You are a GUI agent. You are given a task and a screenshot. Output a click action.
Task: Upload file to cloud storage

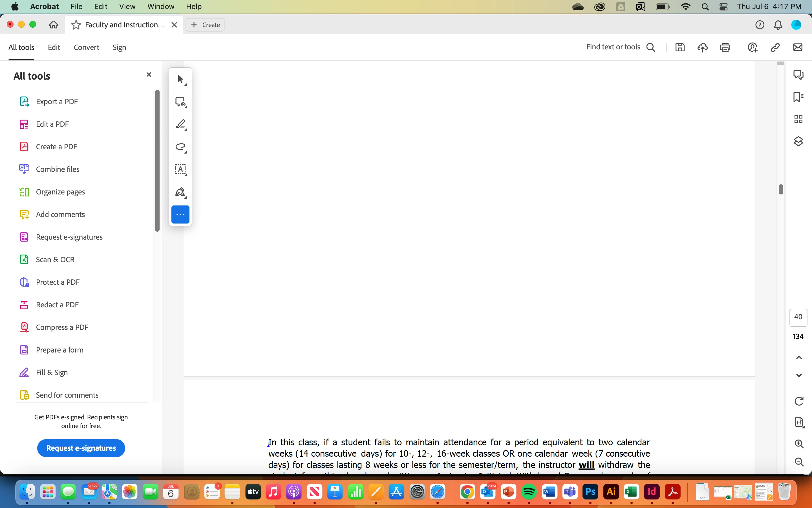pos(702,47)
